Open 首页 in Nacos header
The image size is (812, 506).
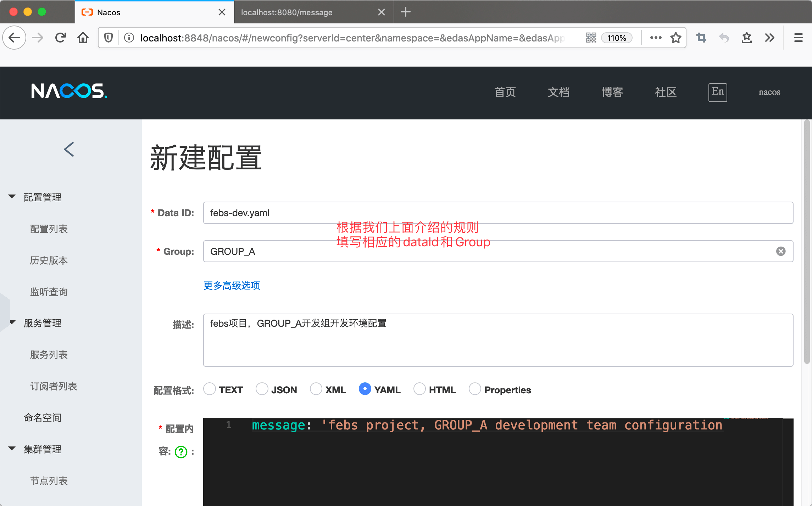point(505,92)
